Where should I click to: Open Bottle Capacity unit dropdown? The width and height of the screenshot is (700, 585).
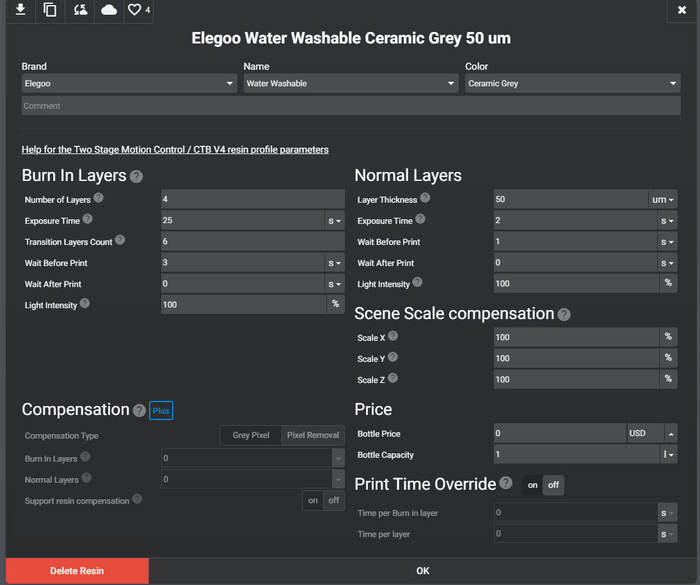(668, 455)
